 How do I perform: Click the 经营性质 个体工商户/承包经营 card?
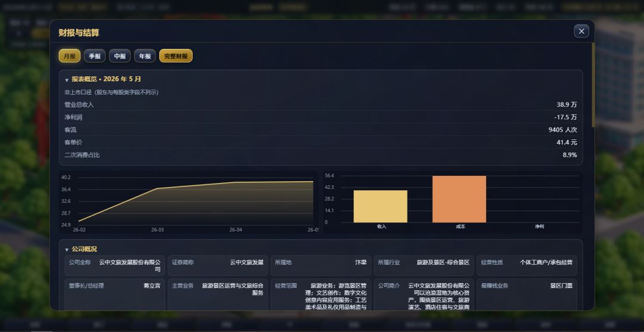(x=527, y=265)
